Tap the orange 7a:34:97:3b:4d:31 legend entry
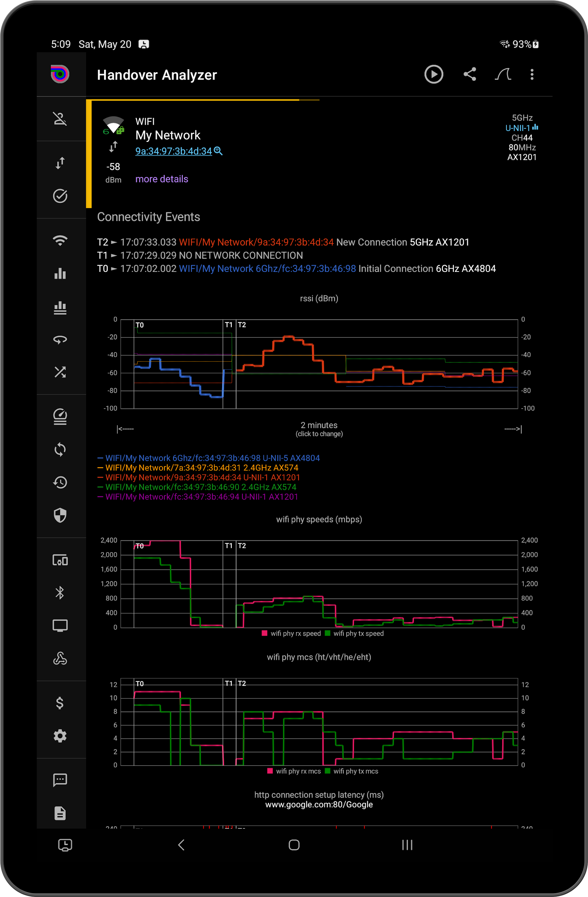 (x=198, y=468)
